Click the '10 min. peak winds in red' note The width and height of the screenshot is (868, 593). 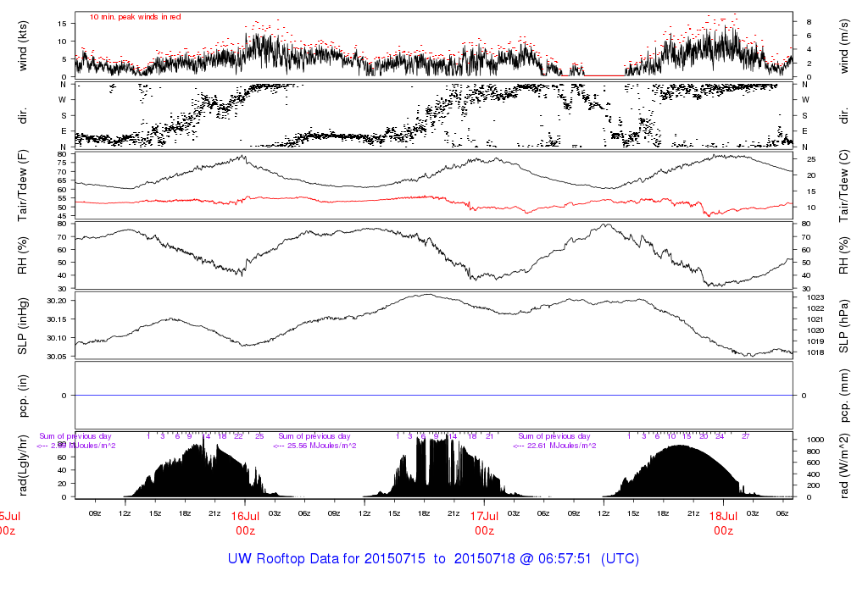tap(135, 17)
